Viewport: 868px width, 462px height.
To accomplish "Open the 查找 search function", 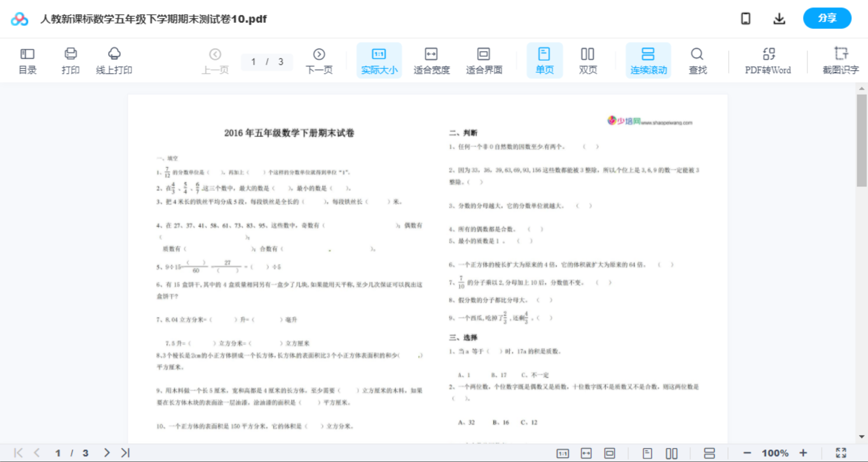I will (x=697, y=60).
